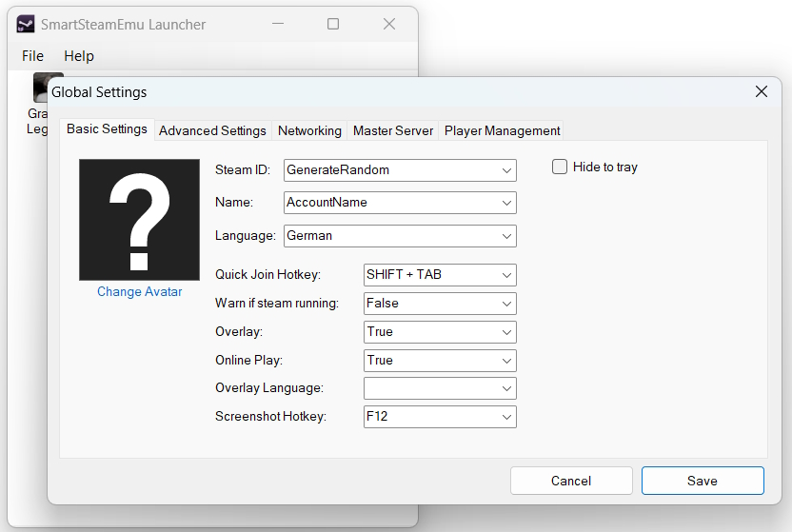
Task: Go to the Player Management tab
Action: pyautogui.click(x=502, y=130)
